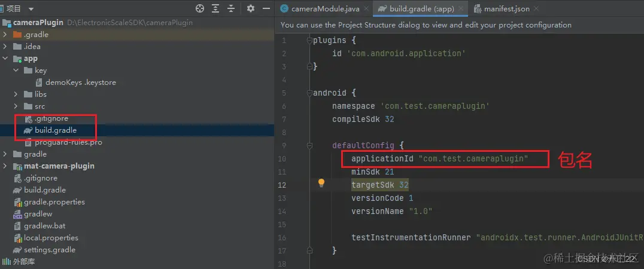The width and height of the screenshot is (644, 269).
Task: Expand the .gradle folder
Action: tap(5, 35)
